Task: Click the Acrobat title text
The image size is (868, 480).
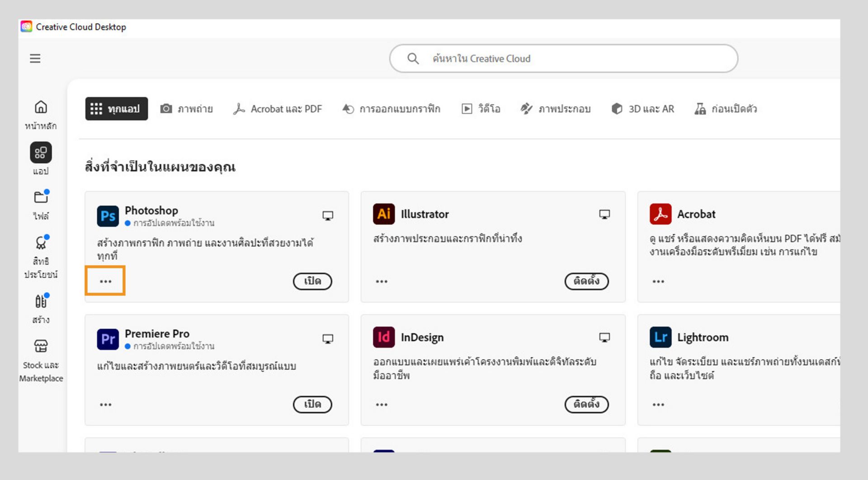Action: point(696,214)
